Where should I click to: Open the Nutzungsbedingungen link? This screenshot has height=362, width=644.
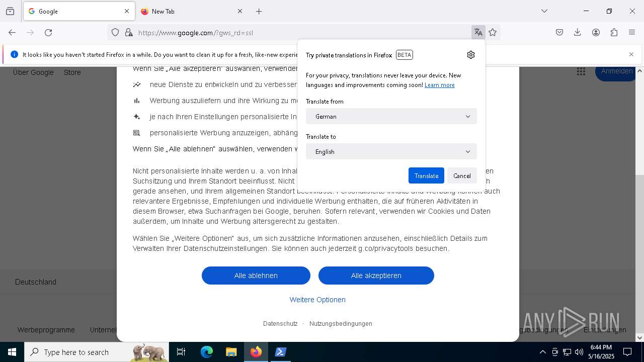click(x=341, y=324)
